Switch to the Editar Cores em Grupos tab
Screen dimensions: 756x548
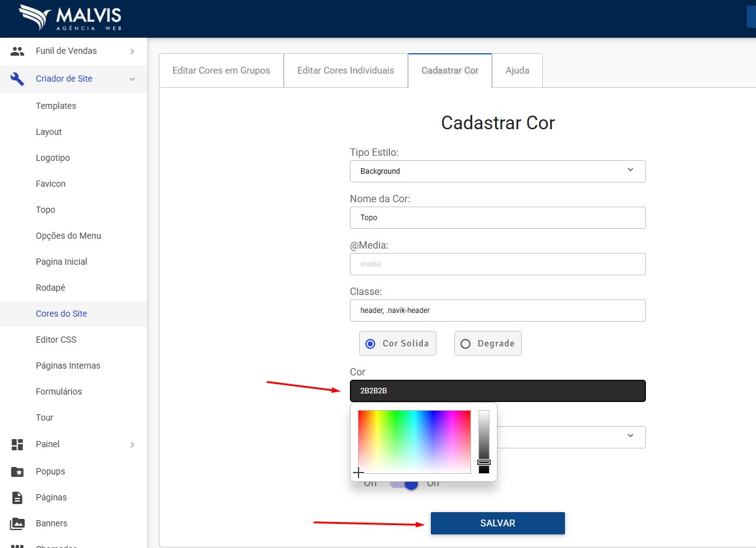coord(221,71)
